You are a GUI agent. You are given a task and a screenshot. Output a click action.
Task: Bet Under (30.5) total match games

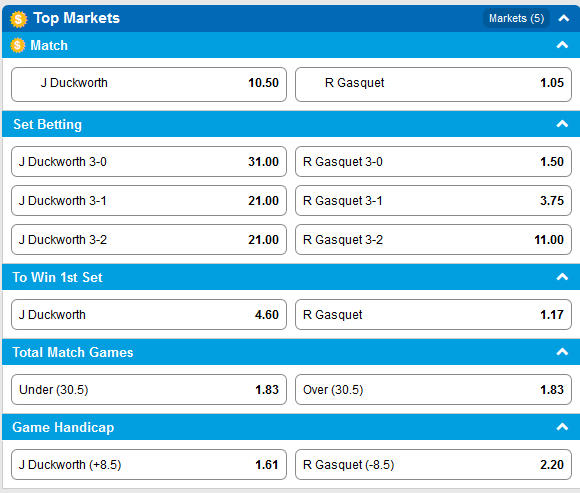click(149, 389)
